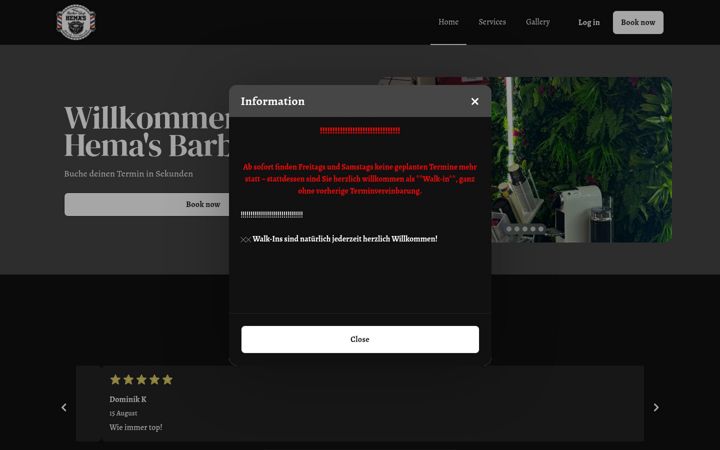Click the Hema's barbershop logo
Viewport: 720px width, 450px height.
(x=76, y=22)
